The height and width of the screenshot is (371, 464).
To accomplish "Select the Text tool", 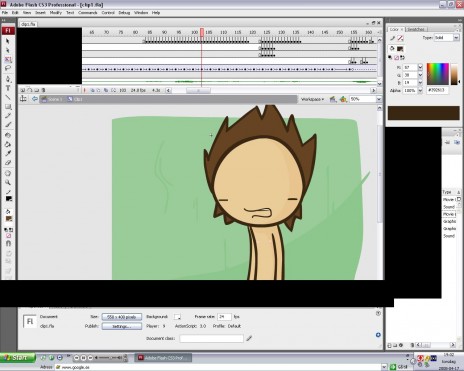I will click(8, 88).
